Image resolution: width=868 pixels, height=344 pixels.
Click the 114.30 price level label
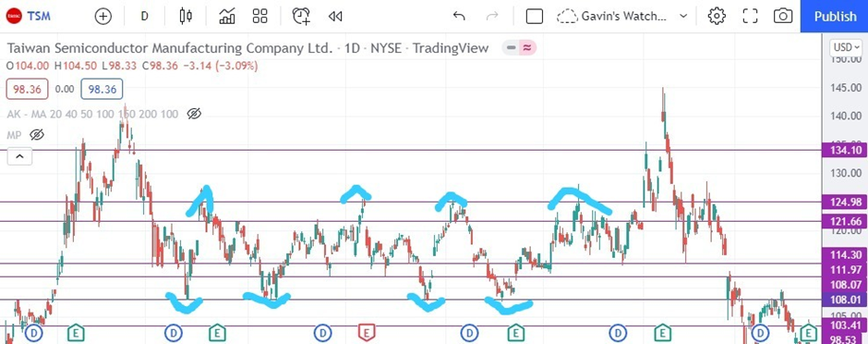pyautogui.click(x=845, y=255)
